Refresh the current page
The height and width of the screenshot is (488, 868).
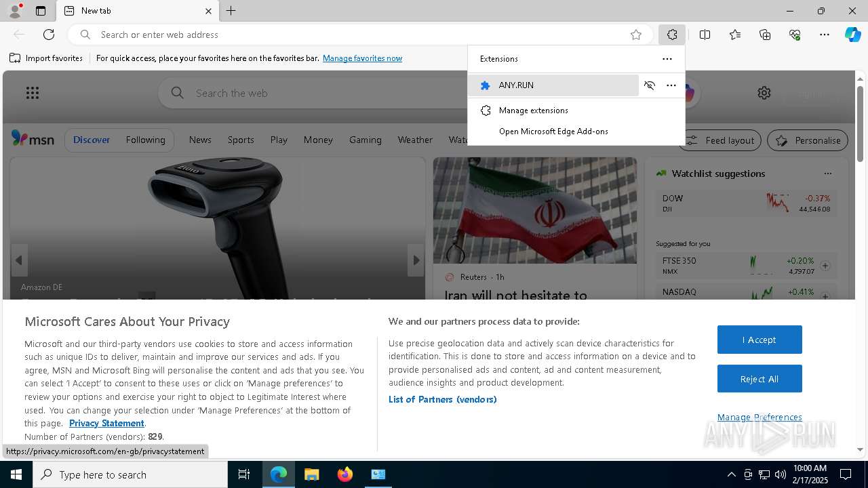click(x=49, y=35)
